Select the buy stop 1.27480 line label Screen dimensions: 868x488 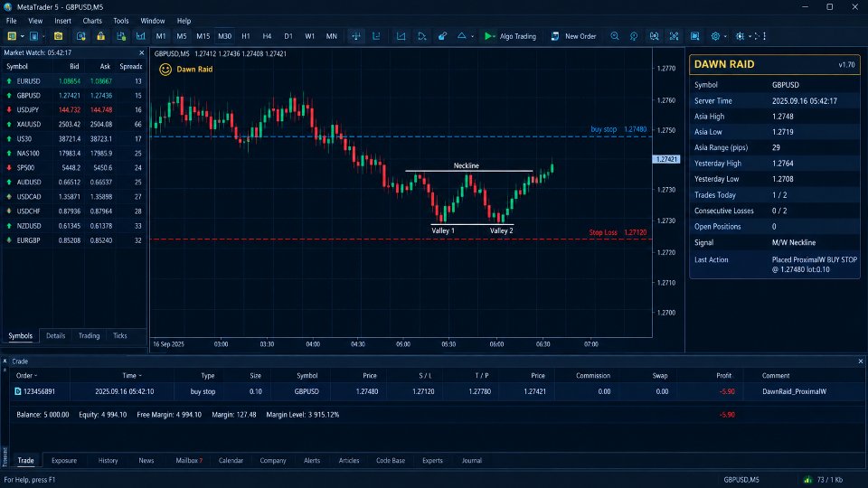(x=618, y=129)
